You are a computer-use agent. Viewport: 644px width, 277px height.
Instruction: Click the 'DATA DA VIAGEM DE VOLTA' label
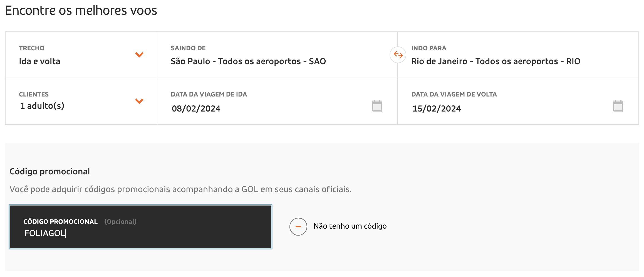pyautogui.click(x=454, y=94)
